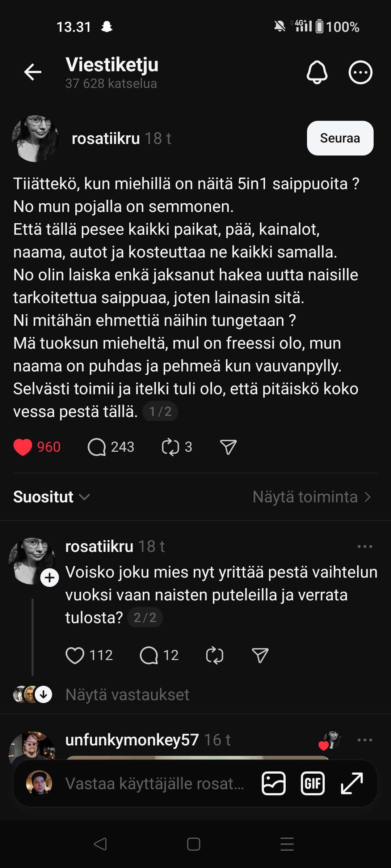Open Näytä toiminta activity view
The width and height of the screenshot is (391, 868).
[x=311, y=497]
